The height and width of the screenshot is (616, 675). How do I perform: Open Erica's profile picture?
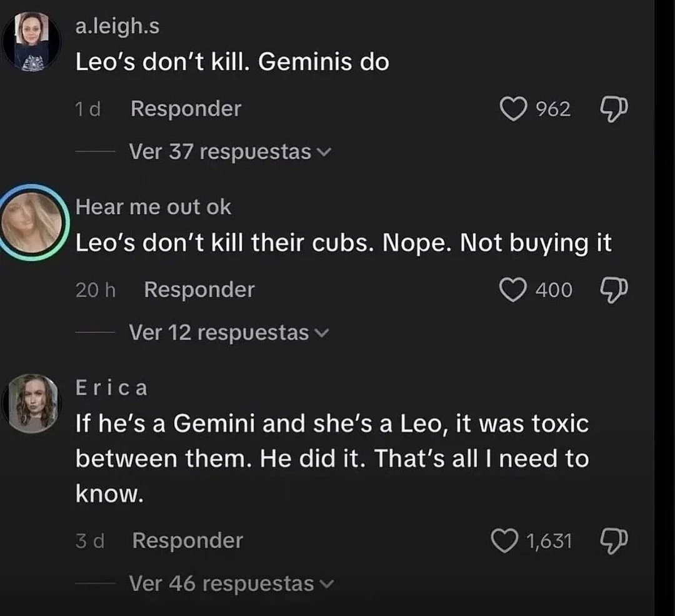31,403
